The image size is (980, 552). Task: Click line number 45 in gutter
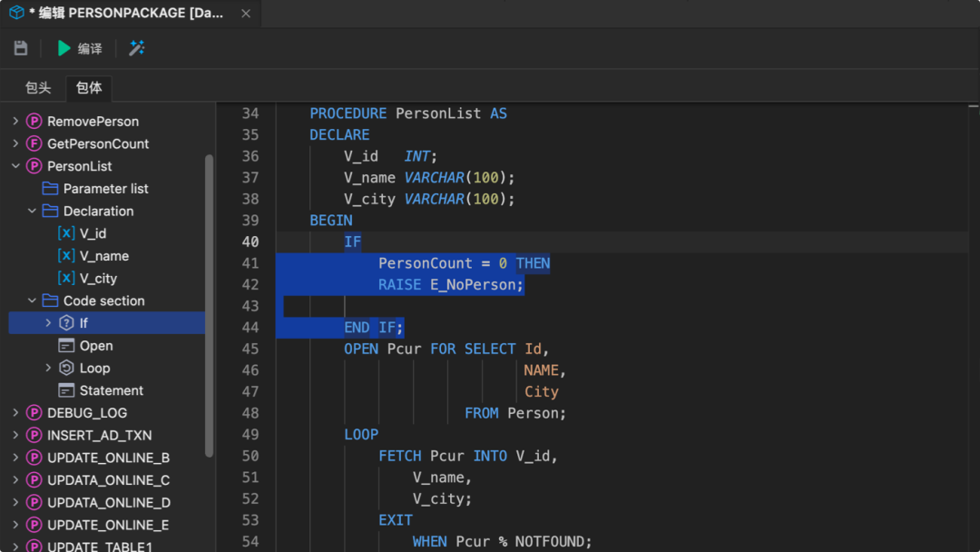click(x=250, y=349)
